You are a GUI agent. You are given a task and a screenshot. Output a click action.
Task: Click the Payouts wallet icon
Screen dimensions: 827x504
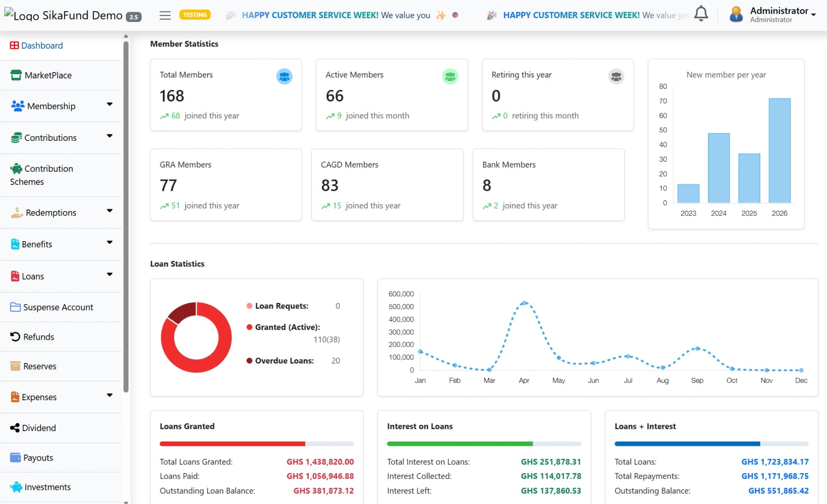[16, 457]
